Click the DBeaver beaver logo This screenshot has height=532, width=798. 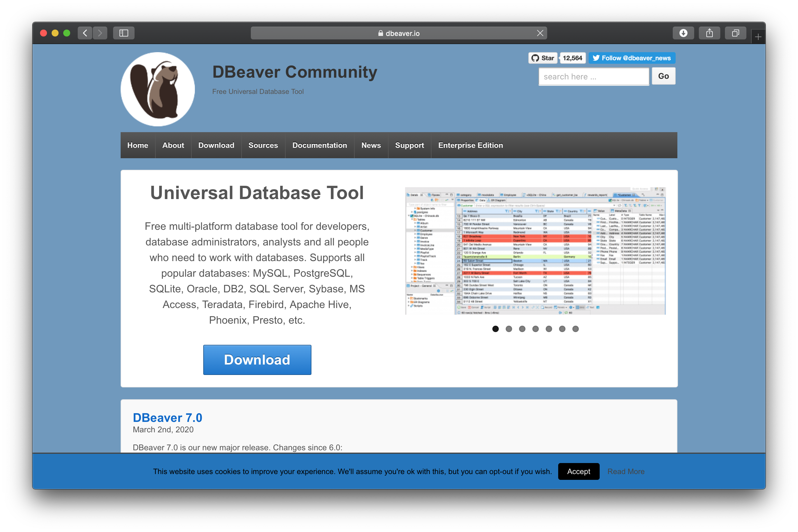coord(157,89)
